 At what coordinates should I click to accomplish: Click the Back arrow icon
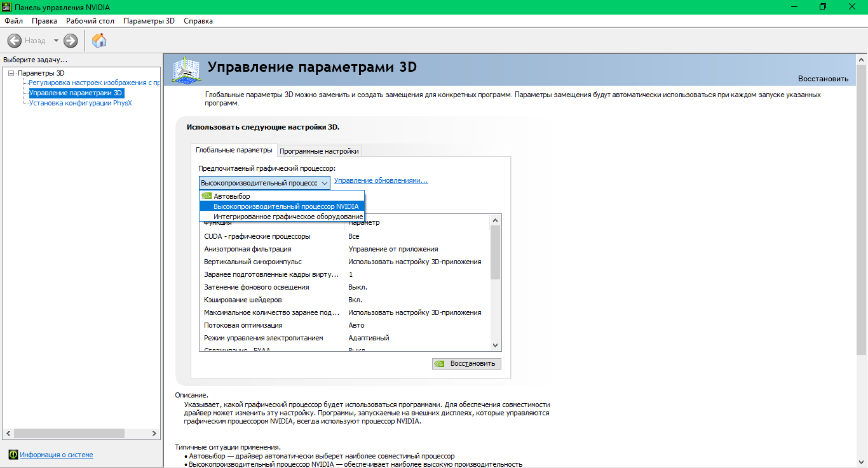[15, 41]
